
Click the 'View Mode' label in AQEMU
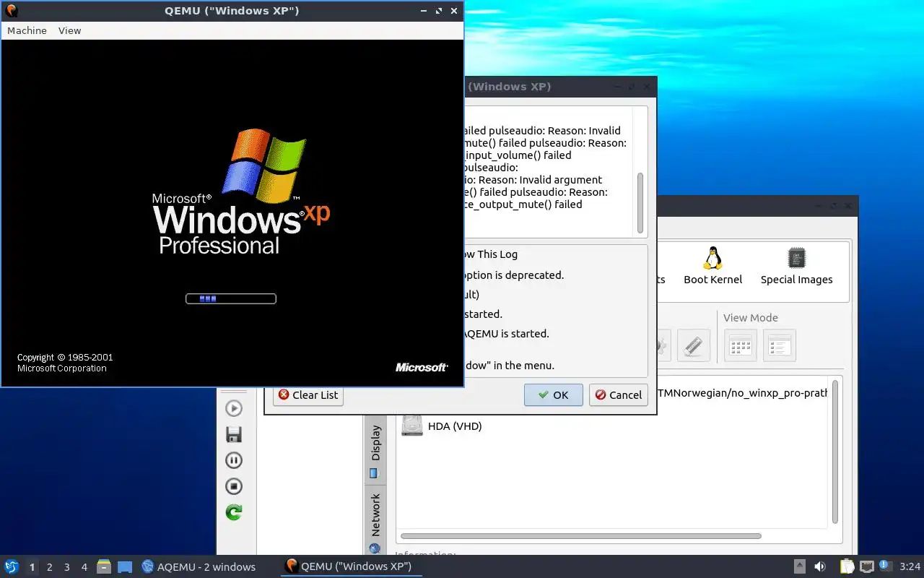point(750,317)
